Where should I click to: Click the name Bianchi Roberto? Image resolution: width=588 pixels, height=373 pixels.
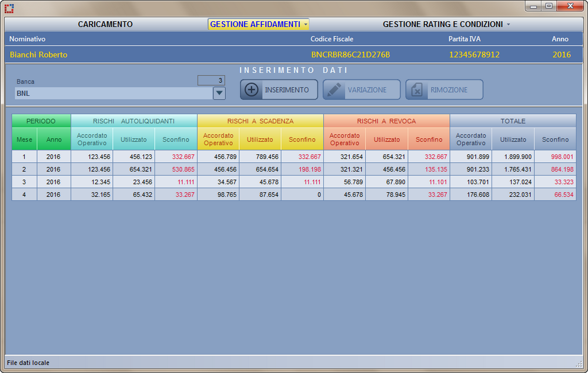pos(39,55)
